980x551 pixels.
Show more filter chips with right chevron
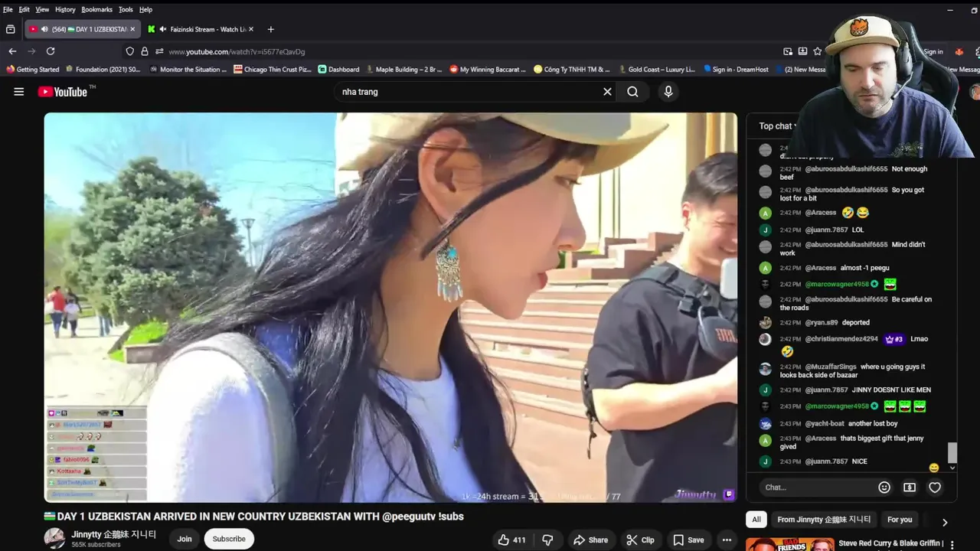coord(945,522)
